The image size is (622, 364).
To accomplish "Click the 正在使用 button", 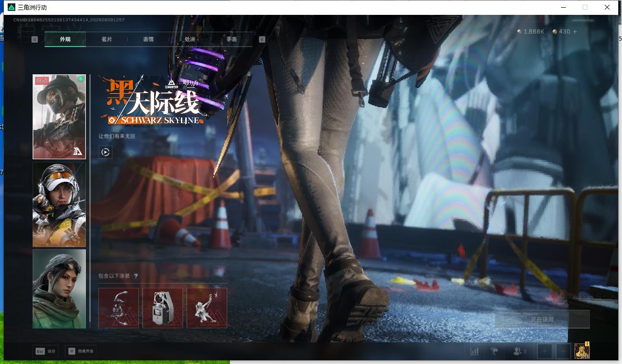I will tap(542, 319).
